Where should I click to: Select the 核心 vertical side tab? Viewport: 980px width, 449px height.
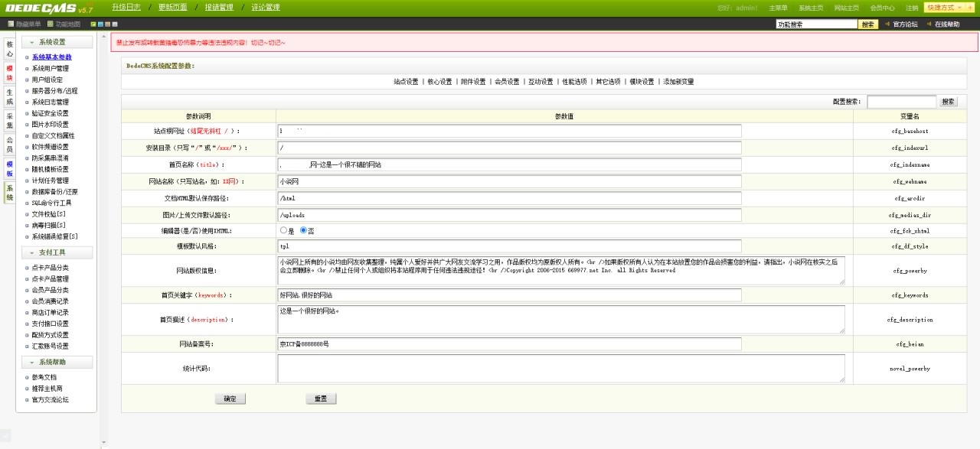(x=10, y=49)
